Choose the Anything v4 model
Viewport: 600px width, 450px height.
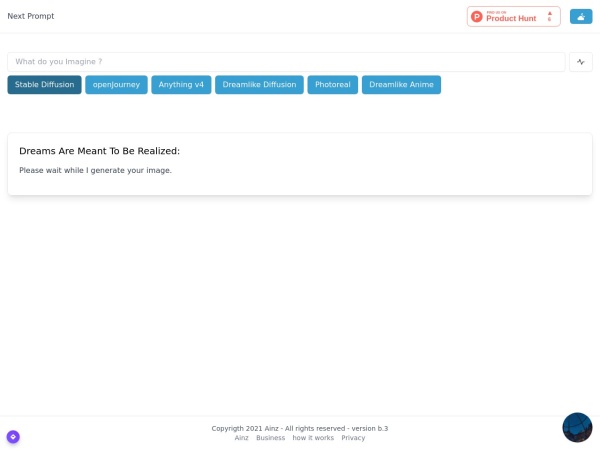[x=181, y=85]
